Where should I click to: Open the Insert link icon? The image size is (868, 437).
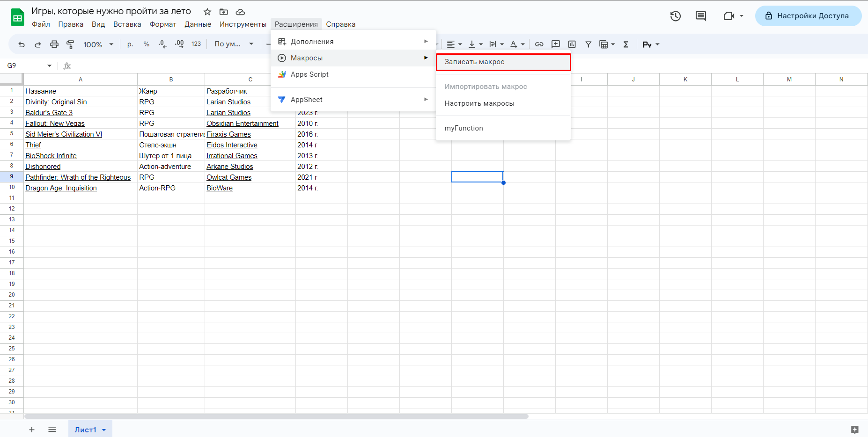539,44
